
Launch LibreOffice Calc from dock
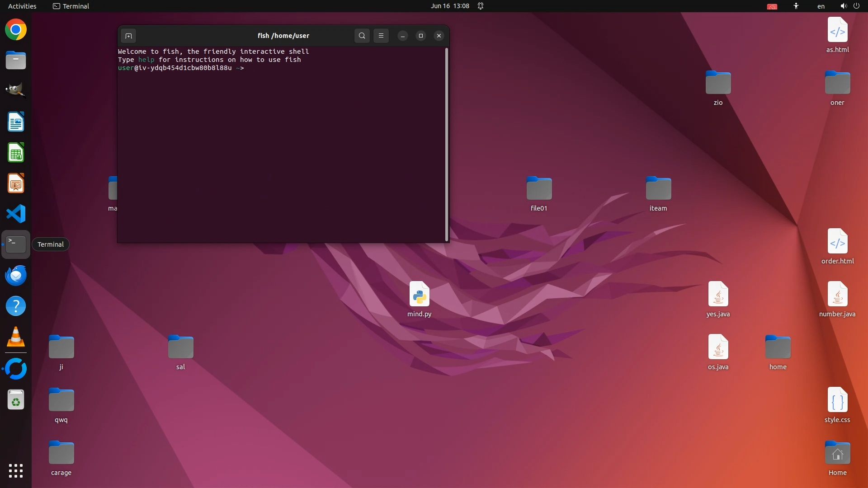[x=16, y=153]
